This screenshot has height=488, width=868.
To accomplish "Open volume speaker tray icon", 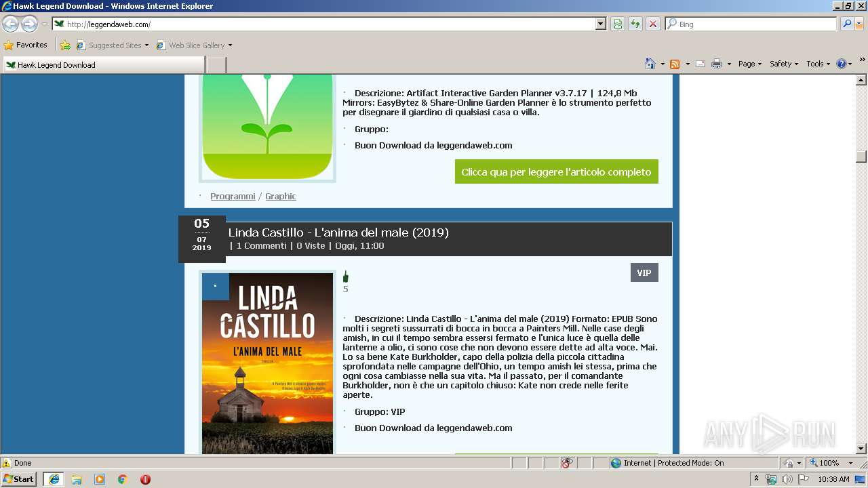I will 787,479.
